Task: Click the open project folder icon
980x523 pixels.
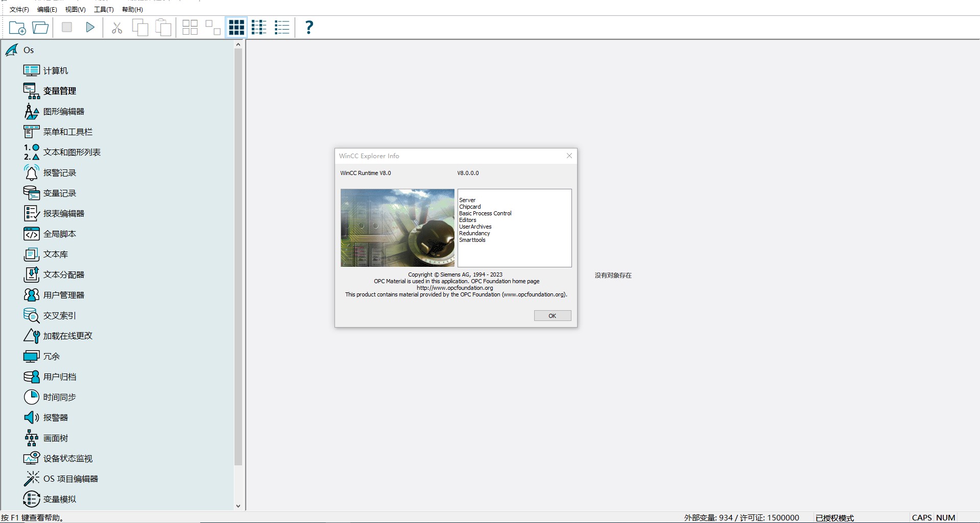Action: pos(40,28)
